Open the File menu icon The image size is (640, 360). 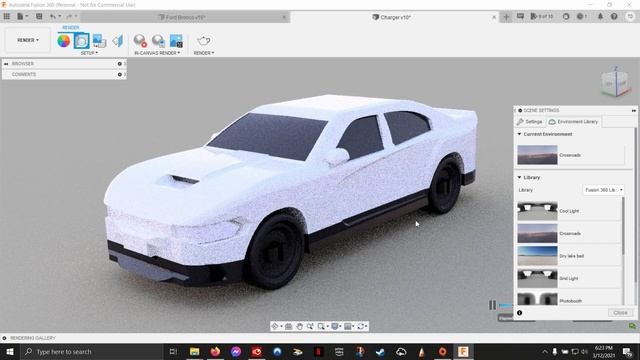[22, 17]
